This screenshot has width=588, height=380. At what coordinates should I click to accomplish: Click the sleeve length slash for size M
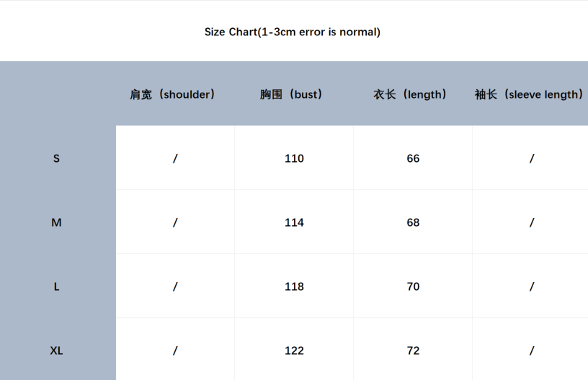click(x=532, y=222)
